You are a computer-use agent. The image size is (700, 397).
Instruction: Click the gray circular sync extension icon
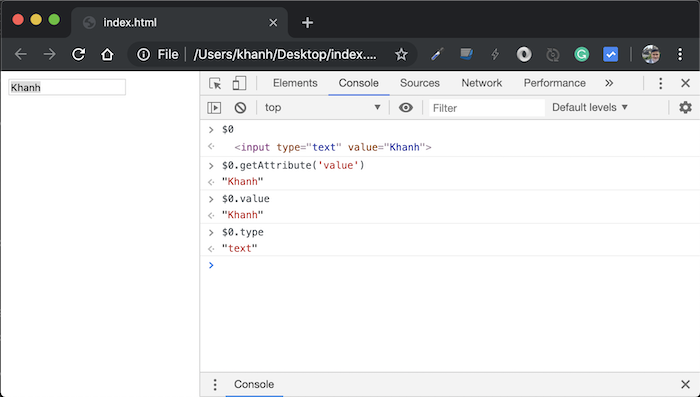553,54
